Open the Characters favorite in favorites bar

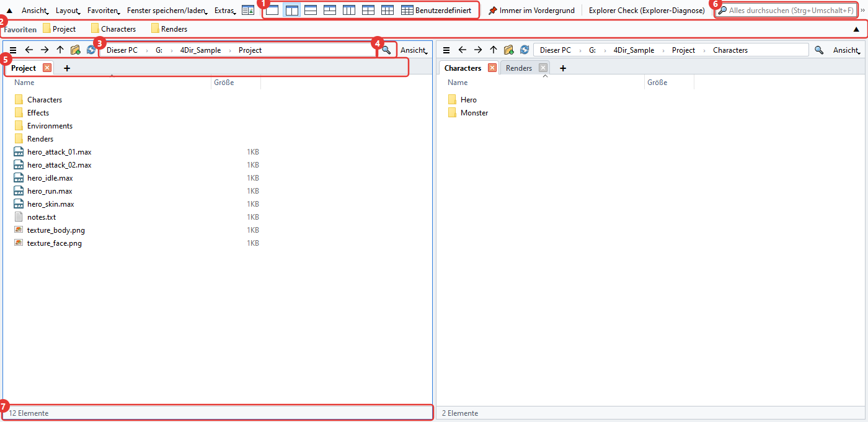[x=113, y=29]
